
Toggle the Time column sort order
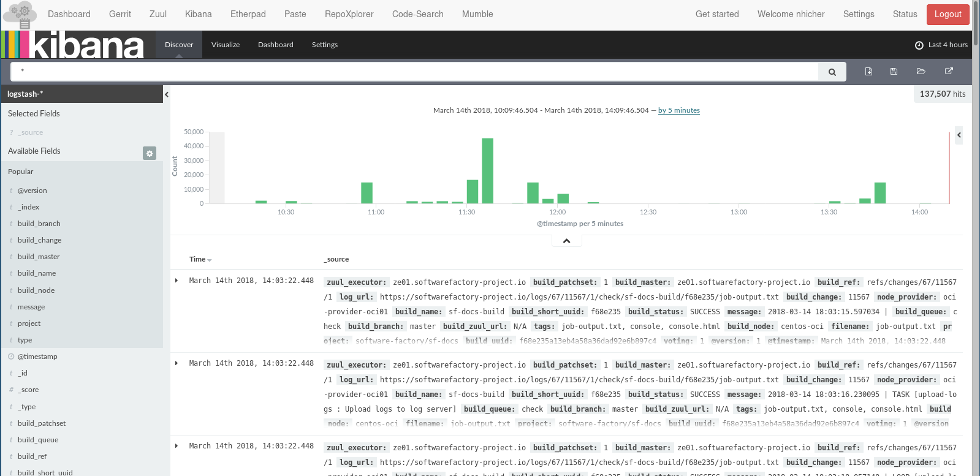click(209, 260)
